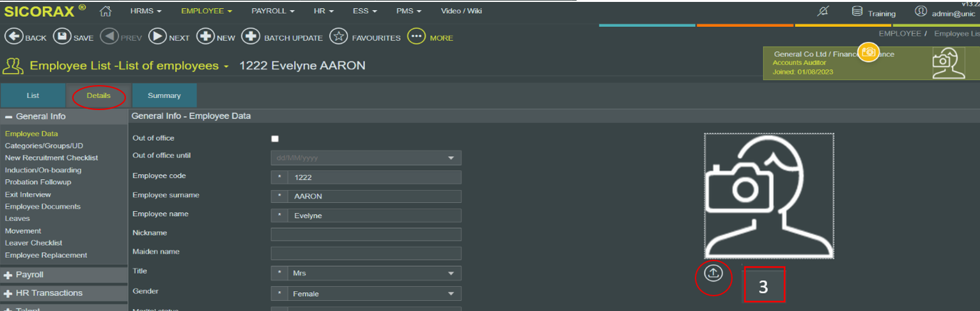Switch to the Summary tab
The width and height of the screenshot is (980, 311).
[164, 95]
